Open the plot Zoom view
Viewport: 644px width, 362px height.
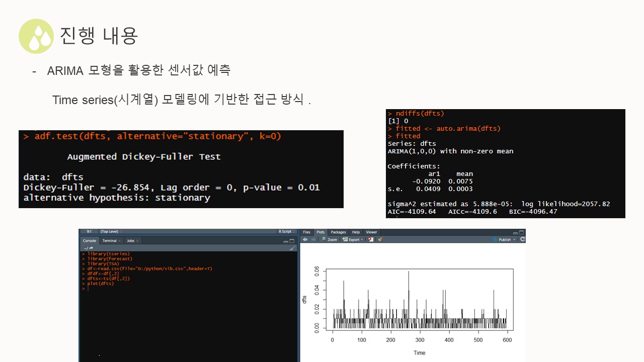[x=330, y=239]
